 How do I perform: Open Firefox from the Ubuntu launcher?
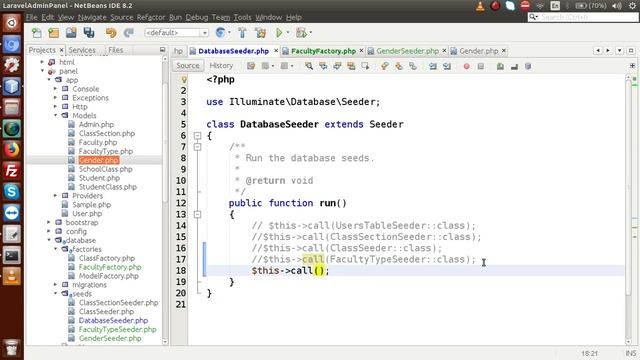point(11,149)
